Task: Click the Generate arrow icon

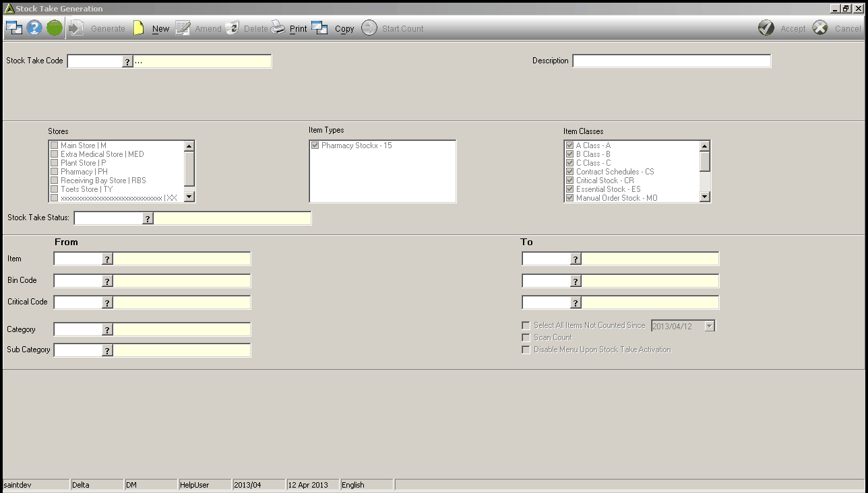Action: pyautogui.click(x=76, y=28)
